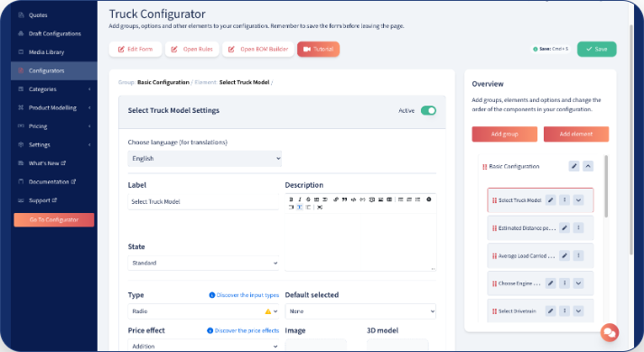Open the Type dropdown showing Radio
This screenshot has height=352, width=644.
click(203, 311)
